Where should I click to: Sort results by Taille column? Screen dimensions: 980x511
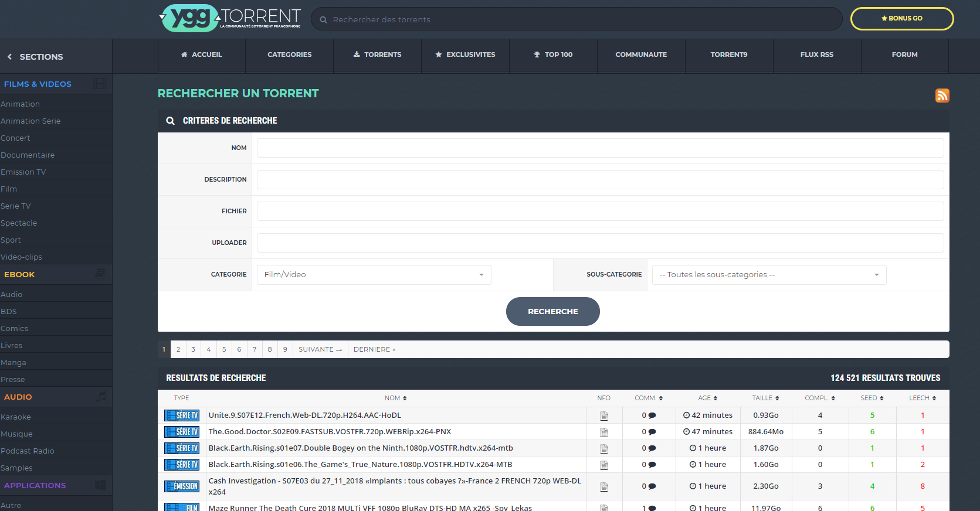point(766,398)
